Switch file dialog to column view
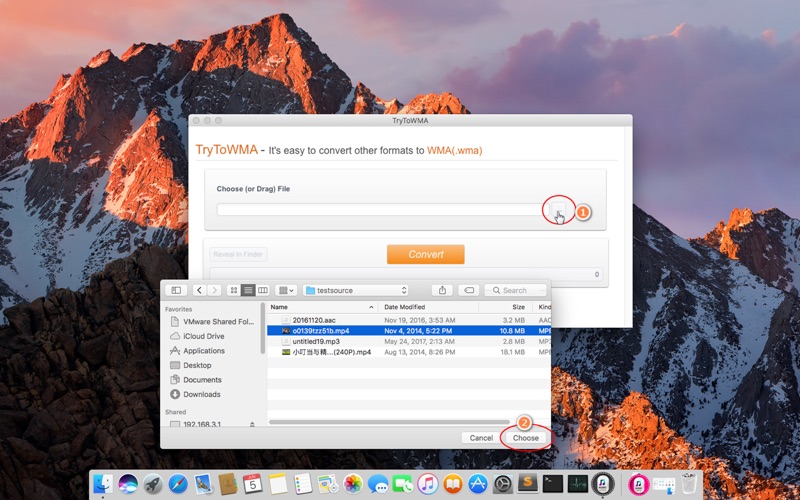 263,290
